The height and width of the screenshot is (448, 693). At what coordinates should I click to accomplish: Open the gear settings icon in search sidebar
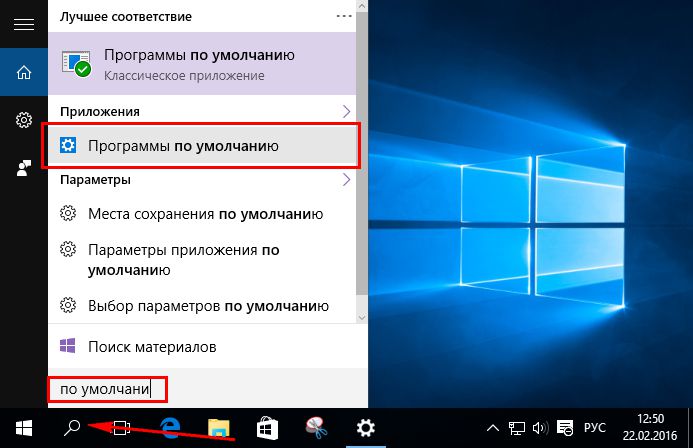(23, 120)
